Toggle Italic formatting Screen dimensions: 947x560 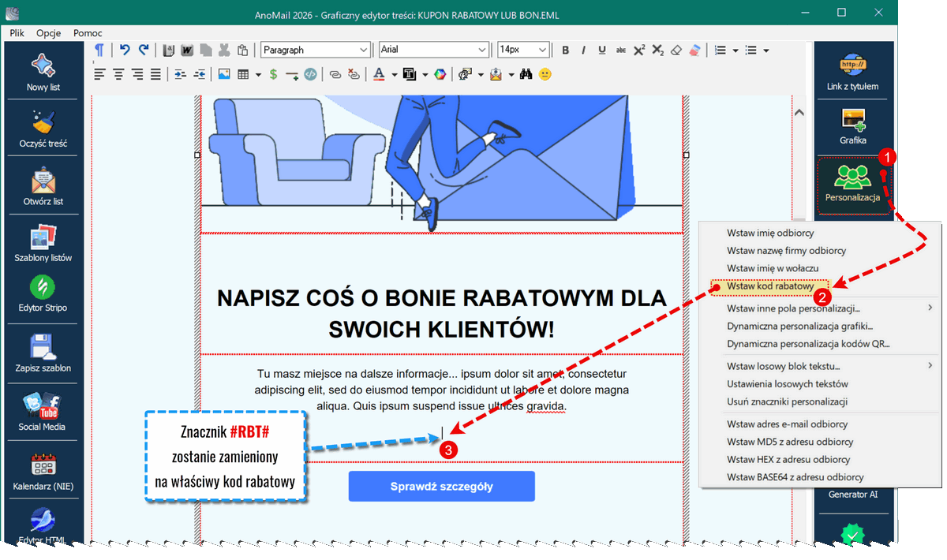(584, 50)
